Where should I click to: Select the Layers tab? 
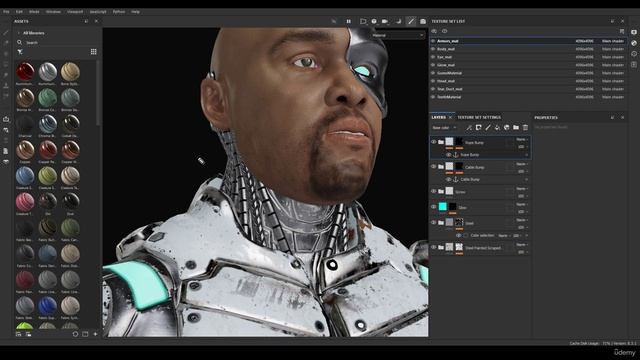click(x=439, y=117)
